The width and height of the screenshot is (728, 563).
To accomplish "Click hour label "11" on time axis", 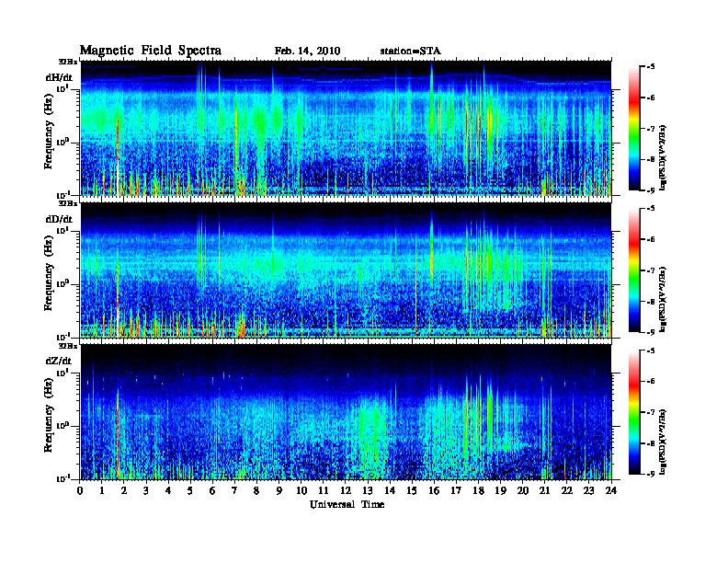I will click(x=324, y=490).
